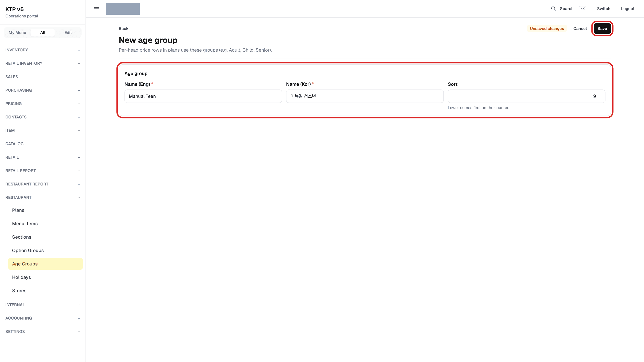Click the ⌘K shortcut badge

pyautogui.click(x=583, y=9)
